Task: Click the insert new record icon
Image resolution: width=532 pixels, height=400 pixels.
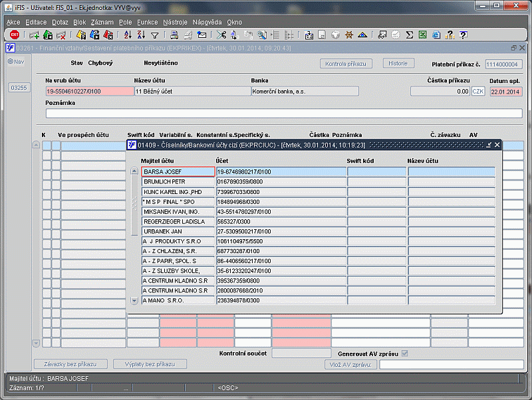Action: tap(33, 35)
